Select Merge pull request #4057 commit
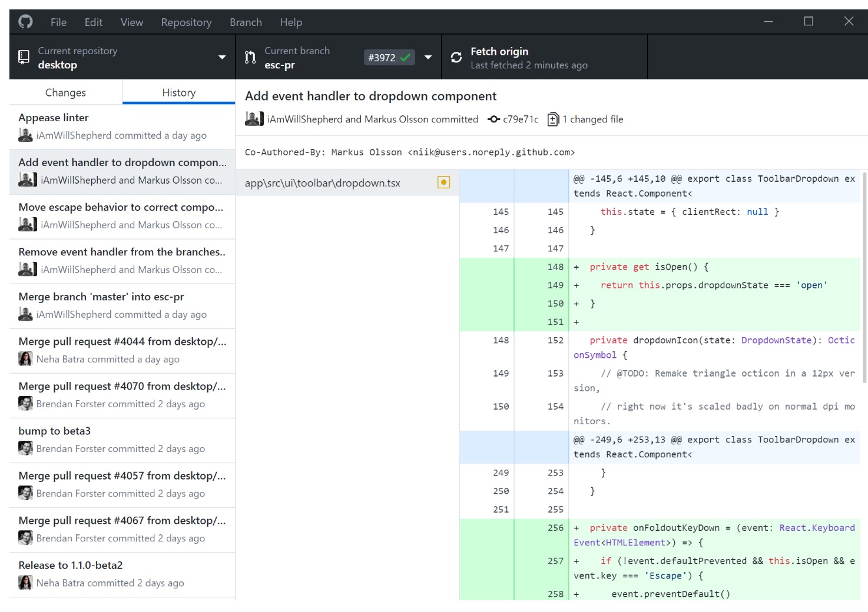 pos(122,484)
